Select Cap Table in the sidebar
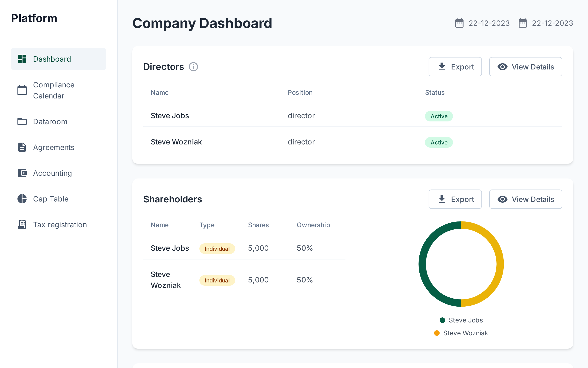Image resolution: width=588 pixels, height=368 pixels. point(59,199)
